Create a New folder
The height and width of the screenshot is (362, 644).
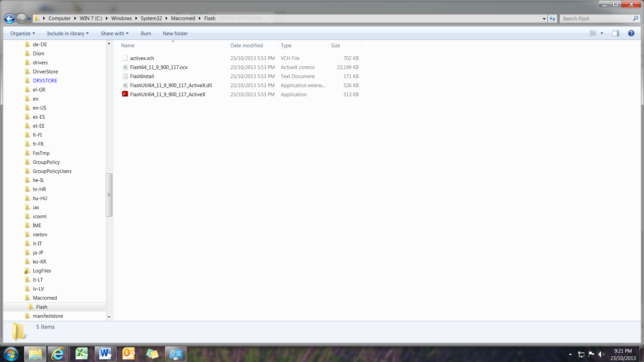pyautogui.click(x=175, y=33)
